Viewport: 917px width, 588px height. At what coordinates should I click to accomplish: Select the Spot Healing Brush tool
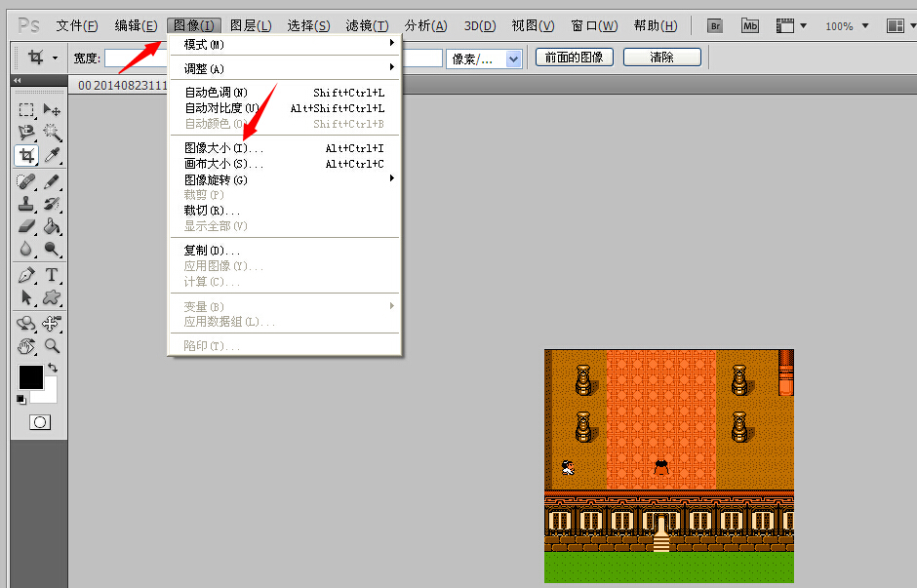[x=25, y=181]
